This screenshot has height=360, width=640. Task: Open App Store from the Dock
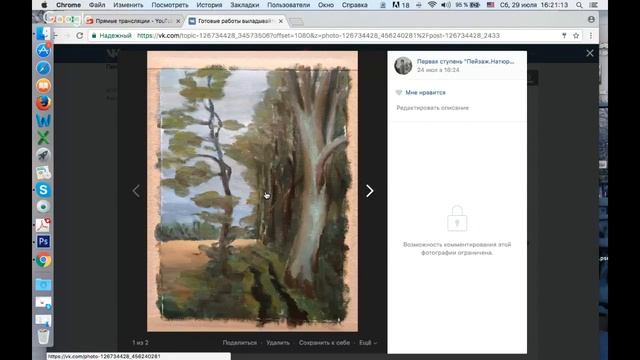[43, 51]
